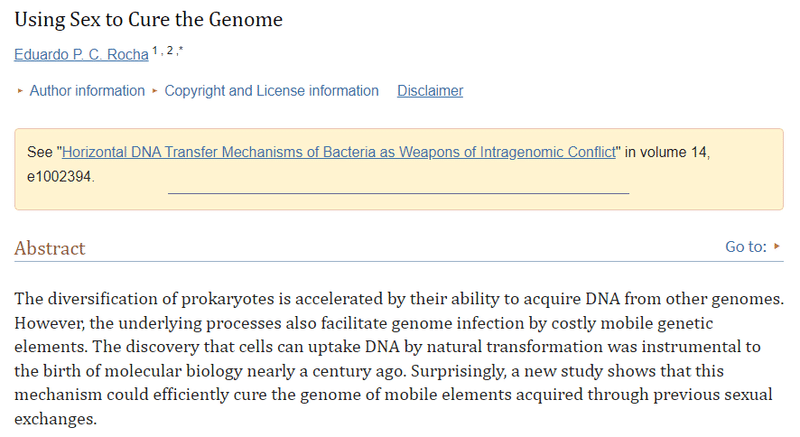Open the Disclaimer link
The width and height of the screenshot is (800, 437).
click(x=430, y=91)
